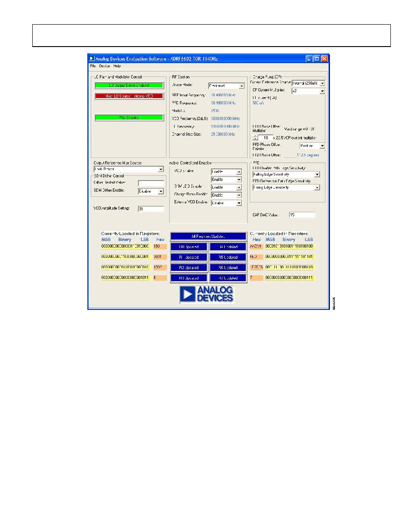This screenshot has height=532, width=411.
Task: Minimize the Evaluation Software window
Action: click(x=309, y=58)
